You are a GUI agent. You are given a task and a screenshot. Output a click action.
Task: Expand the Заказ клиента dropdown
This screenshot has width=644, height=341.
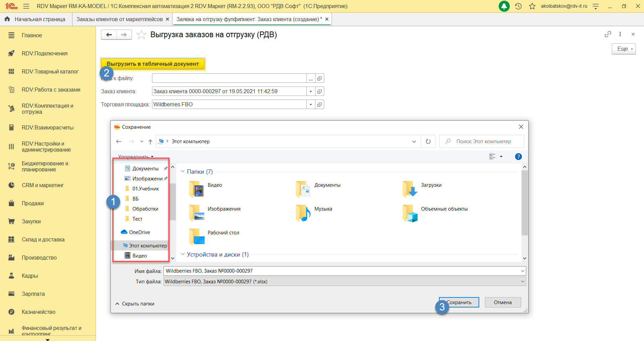311,92
